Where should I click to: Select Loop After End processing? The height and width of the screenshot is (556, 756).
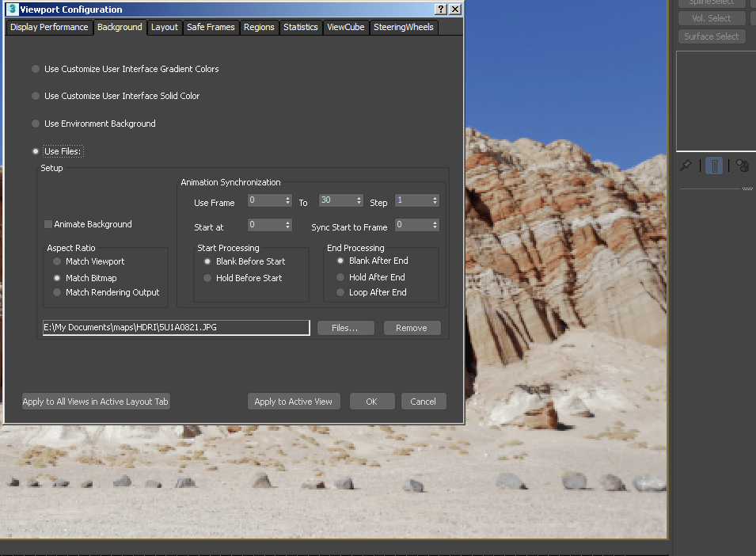[372, 292]
